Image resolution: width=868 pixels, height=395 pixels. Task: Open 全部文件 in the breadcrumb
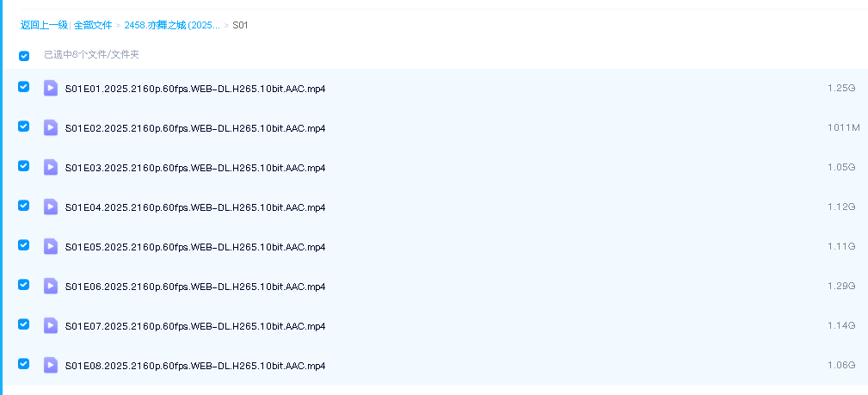point(93,25)
